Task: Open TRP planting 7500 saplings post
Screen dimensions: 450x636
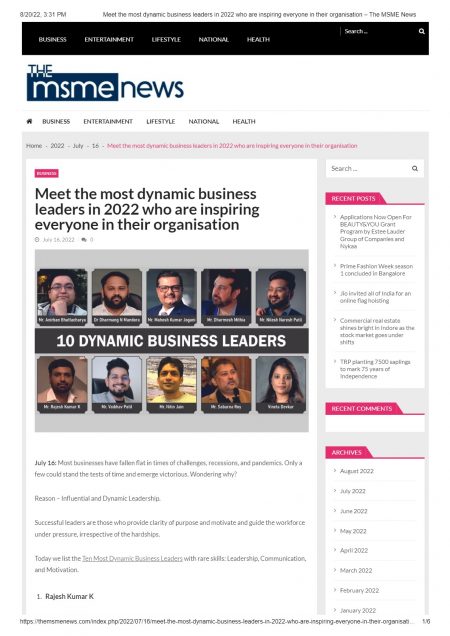Action: (375, 369)
